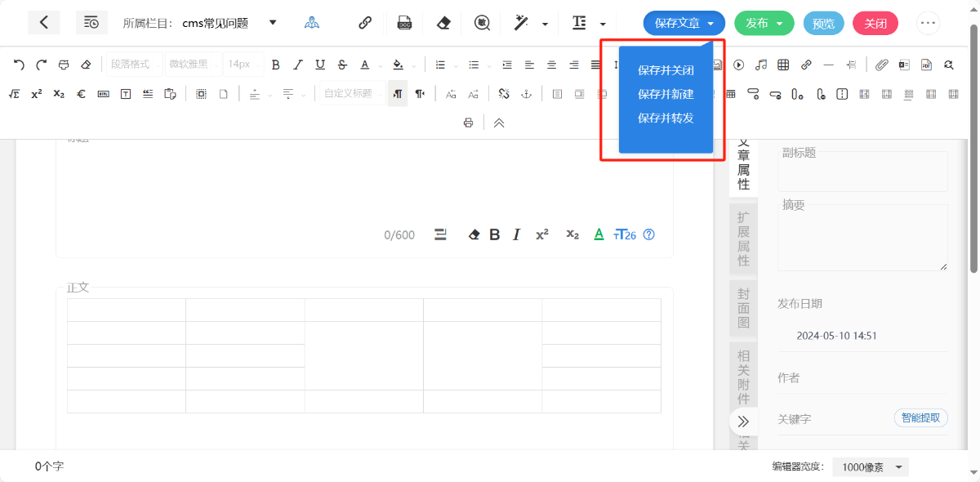Expand the 编辑器宽度 1000像素 dropdown
This screenshot has width=980, height=482.
871,467
